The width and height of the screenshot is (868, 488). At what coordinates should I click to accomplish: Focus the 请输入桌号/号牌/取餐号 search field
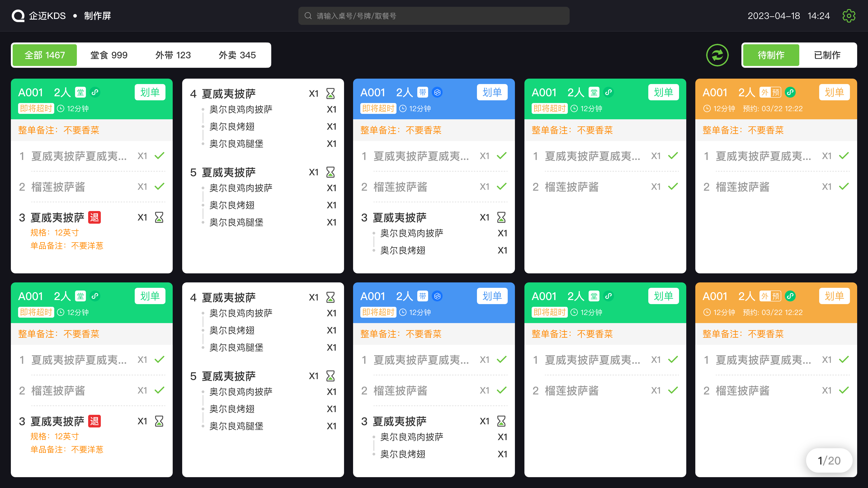434,16
